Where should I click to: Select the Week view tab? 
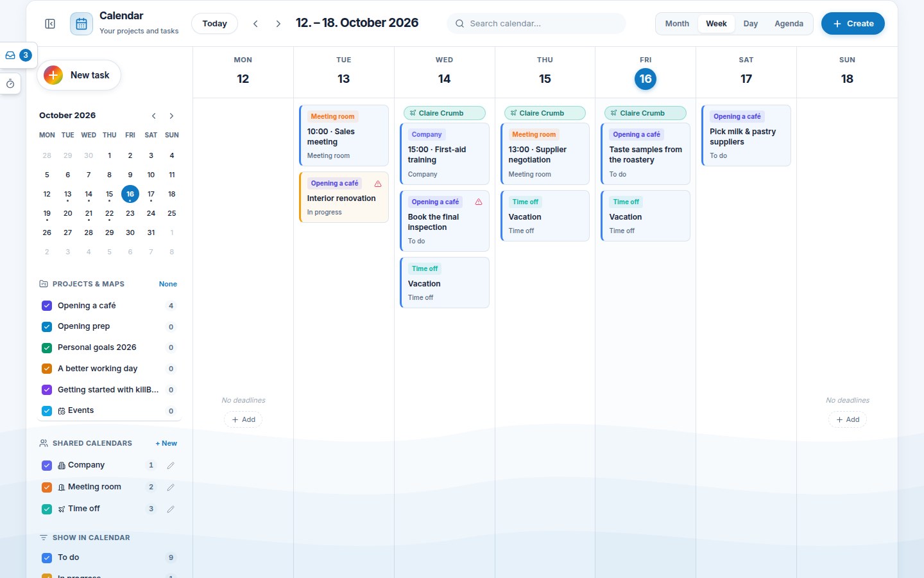pos(716,24)
